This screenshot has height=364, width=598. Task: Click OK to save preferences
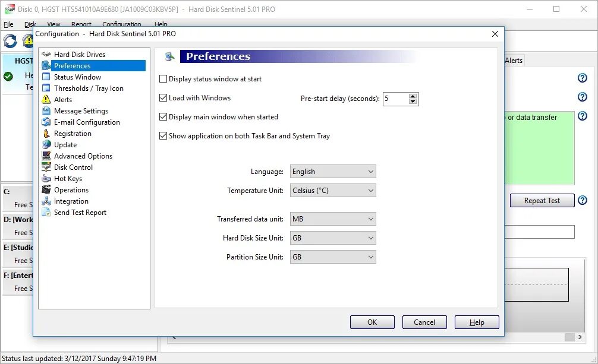372,322
